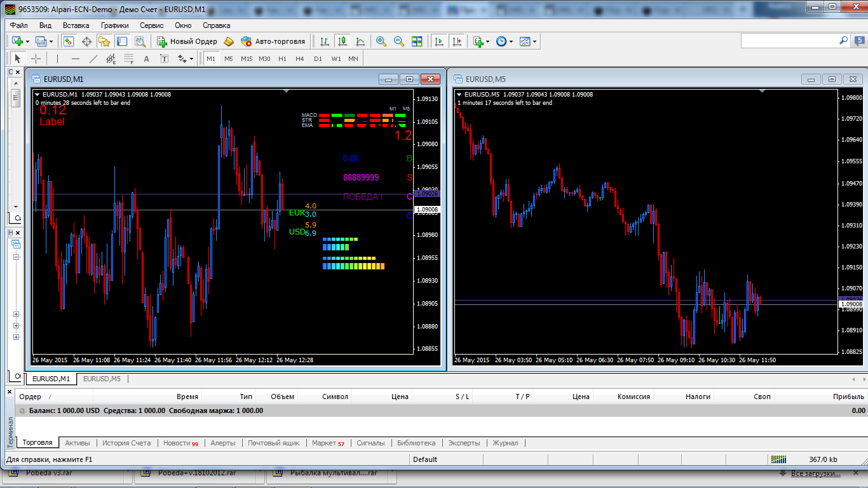Select the Trendline tool
This screenshot has height=488, width=868.
(x=93, y=58)
